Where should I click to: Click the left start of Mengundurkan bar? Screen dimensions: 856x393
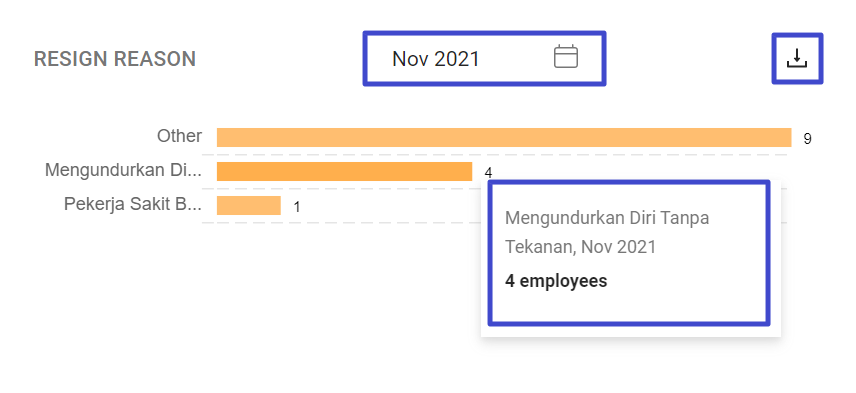(x=223, y=171)
